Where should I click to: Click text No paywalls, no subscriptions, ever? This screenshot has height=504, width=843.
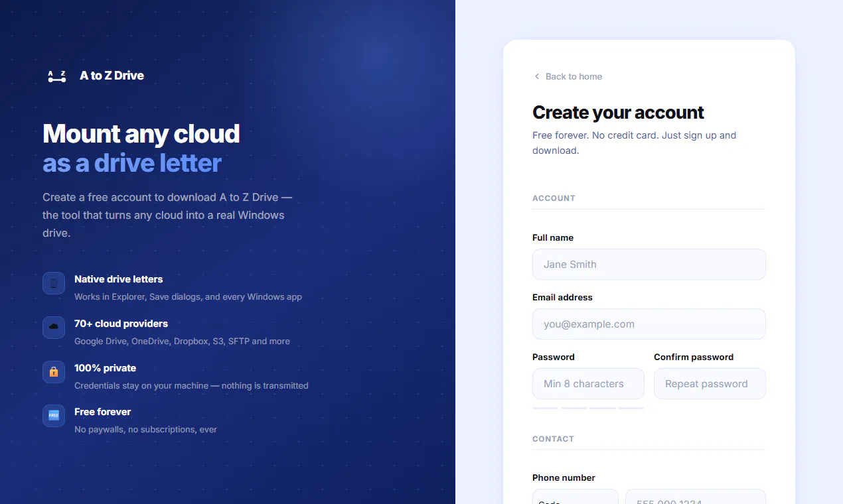click(x=145, y=429)
